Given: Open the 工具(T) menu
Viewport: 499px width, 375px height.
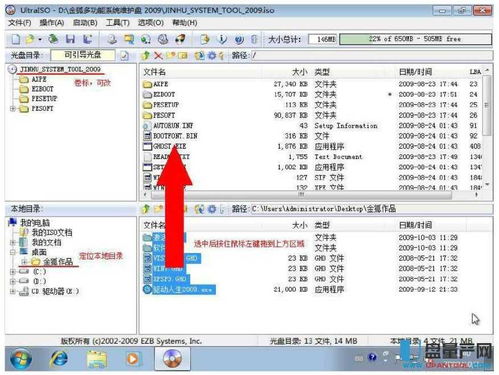Looking at the screenshot, I should [118, 23].
